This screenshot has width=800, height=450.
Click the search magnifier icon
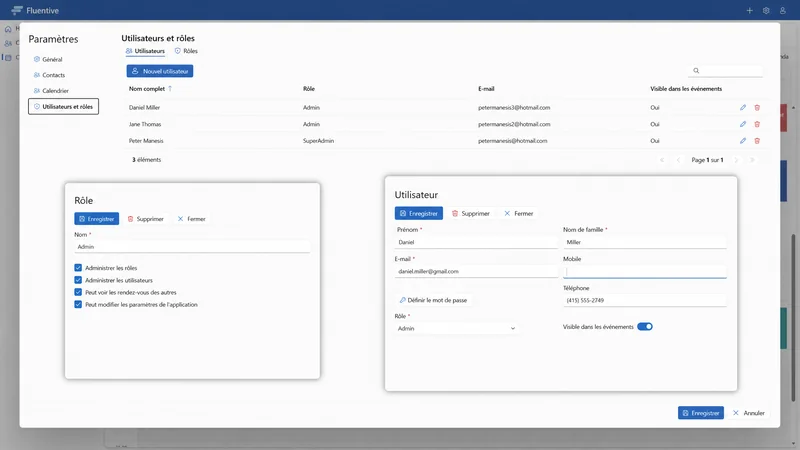[696, 70]
